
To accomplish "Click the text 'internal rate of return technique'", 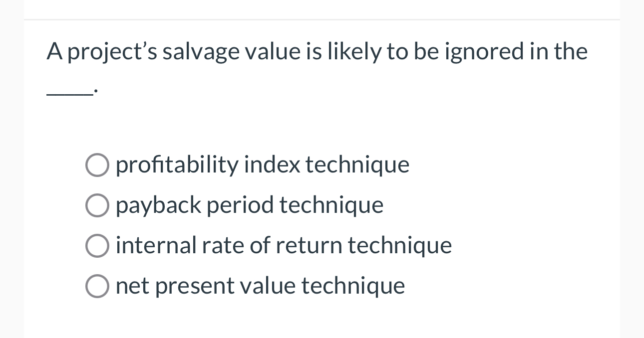I will tap(284, 245).
